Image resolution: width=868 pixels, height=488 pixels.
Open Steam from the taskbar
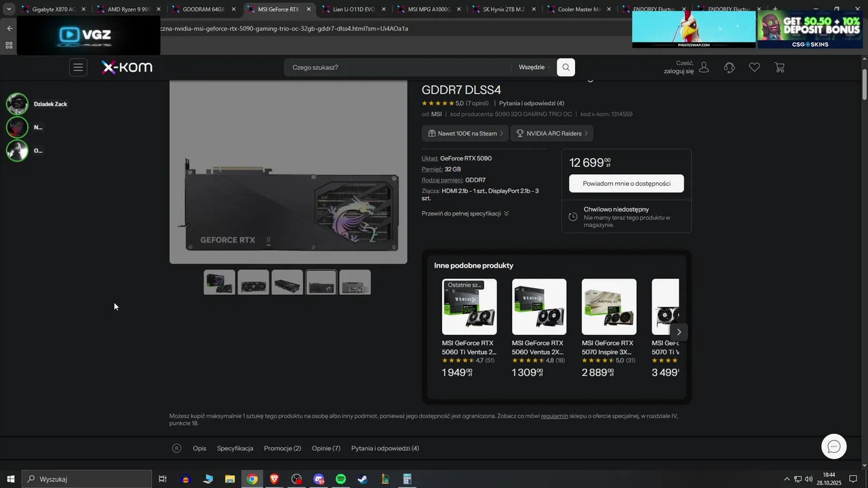pyautogui.click(x=363, y=479)
